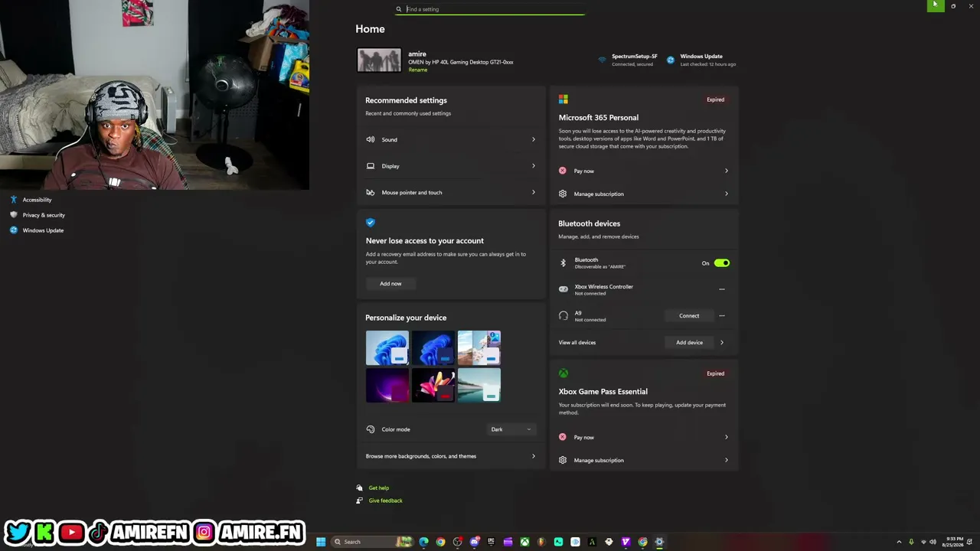The image size is (980, 551).
Task: Click the A9 headphones device icon
Action: 563,315
